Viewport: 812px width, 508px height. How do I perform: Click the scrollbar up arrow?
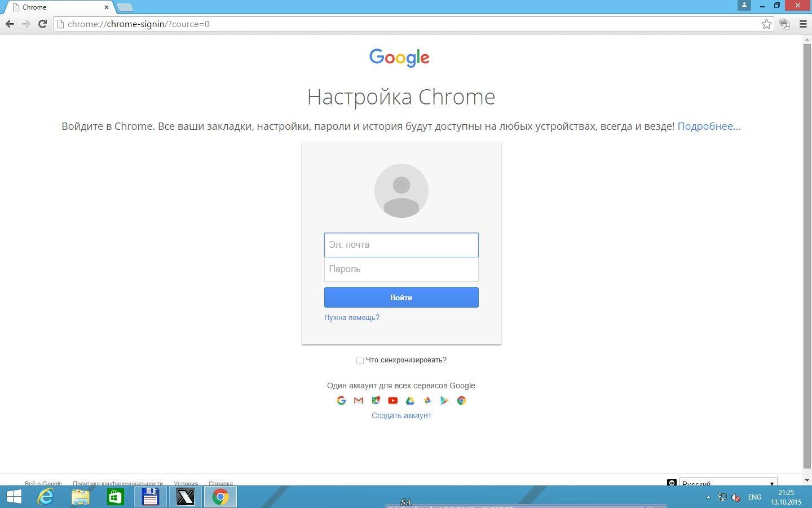(x=807, y=38)
